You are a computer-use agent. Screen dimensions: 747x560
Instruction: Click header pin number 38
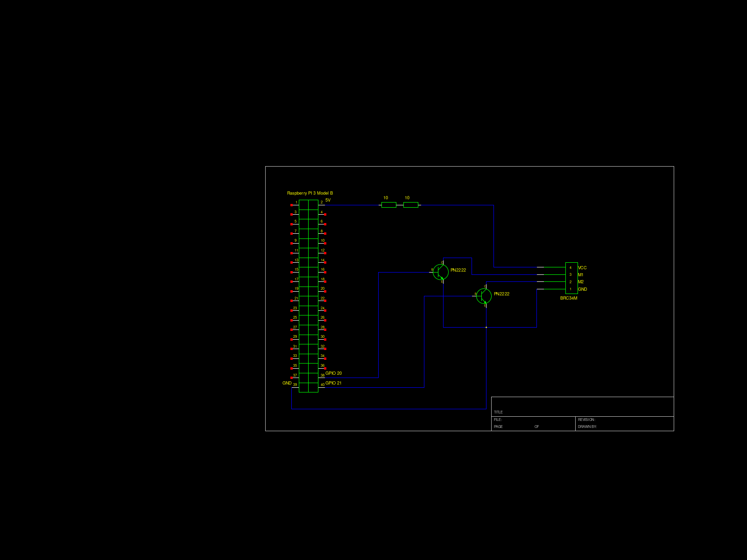(x=322, y=376)
